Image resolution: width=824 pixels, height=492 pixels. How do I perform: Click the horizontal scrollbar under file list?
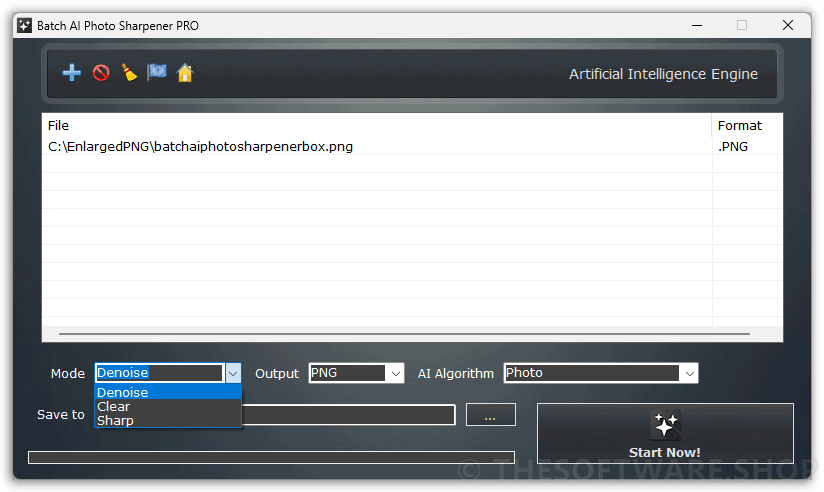click(x=404, y=334)
